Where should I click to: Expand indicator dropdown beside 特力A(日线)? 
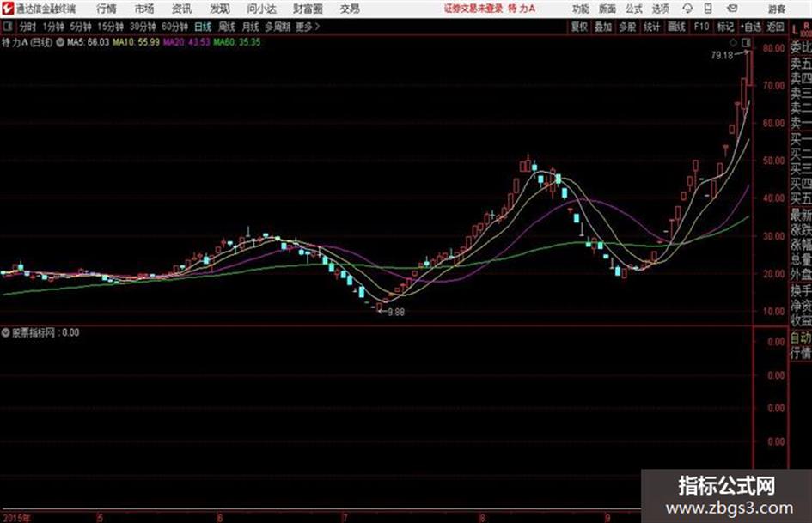coord(60,42)
